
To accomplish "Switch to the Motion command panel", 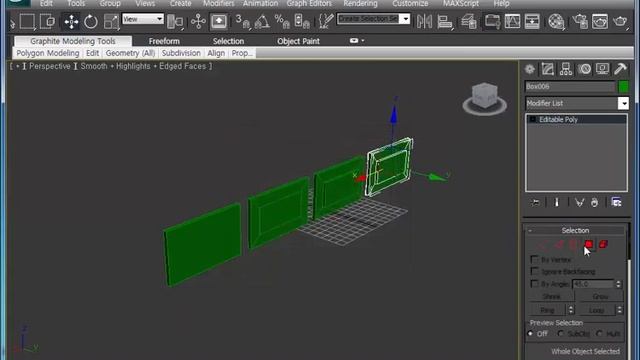I will (584, 69).
